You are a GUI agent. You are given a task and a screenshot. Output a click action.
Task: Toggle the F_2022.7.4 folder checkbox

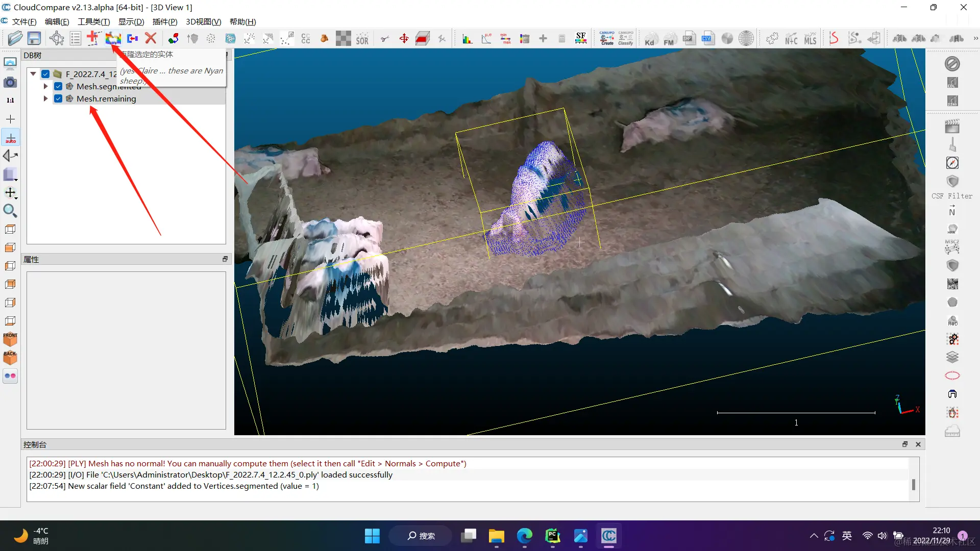coord(45,74)
